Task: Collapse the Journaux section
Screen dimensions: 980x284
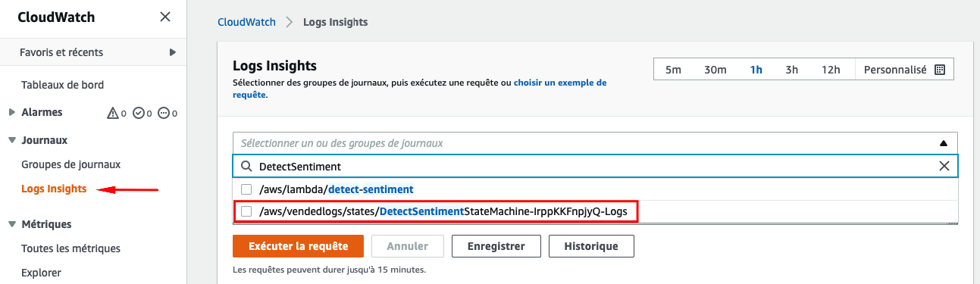Action: click(11, 140)
